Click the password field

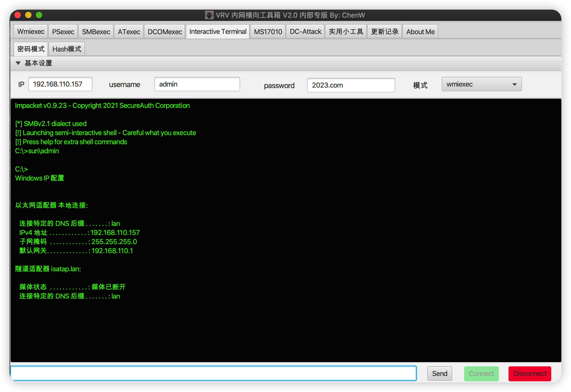(351, 85)
